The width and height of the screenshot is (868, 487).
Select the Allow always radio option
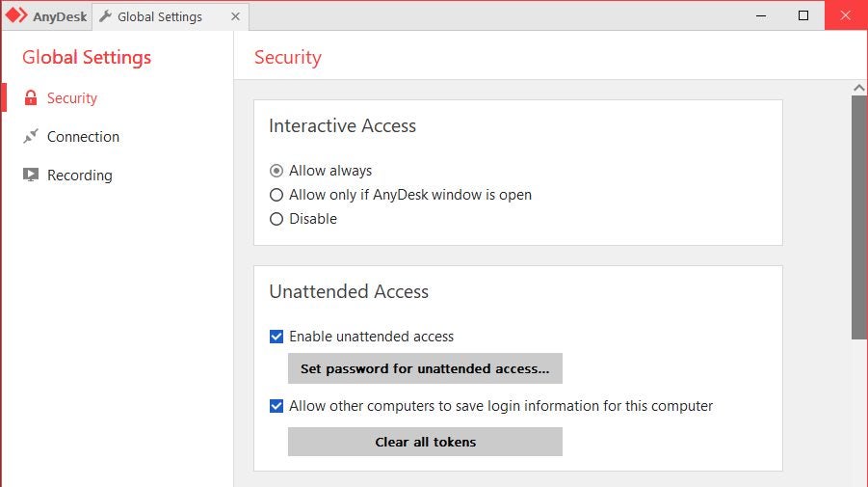coord(276,171)
